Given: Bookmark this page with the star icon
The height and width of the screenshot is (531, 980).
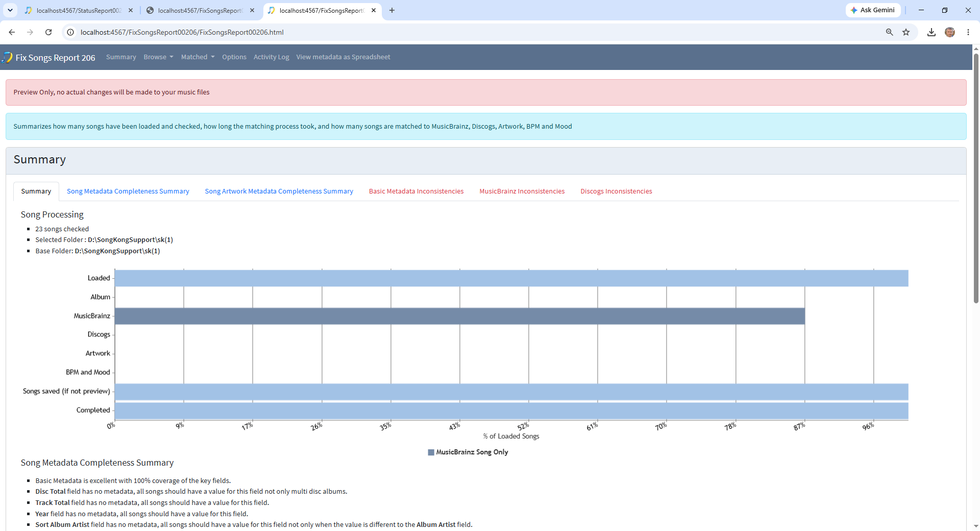Looking at the screenshot, I should pos(906,32).
